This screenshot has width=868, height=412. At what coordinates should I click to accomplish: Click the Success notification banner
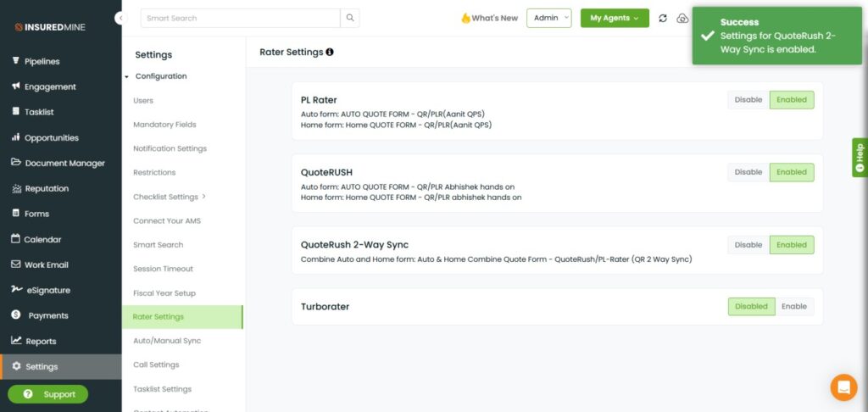(x=777, y=36)
